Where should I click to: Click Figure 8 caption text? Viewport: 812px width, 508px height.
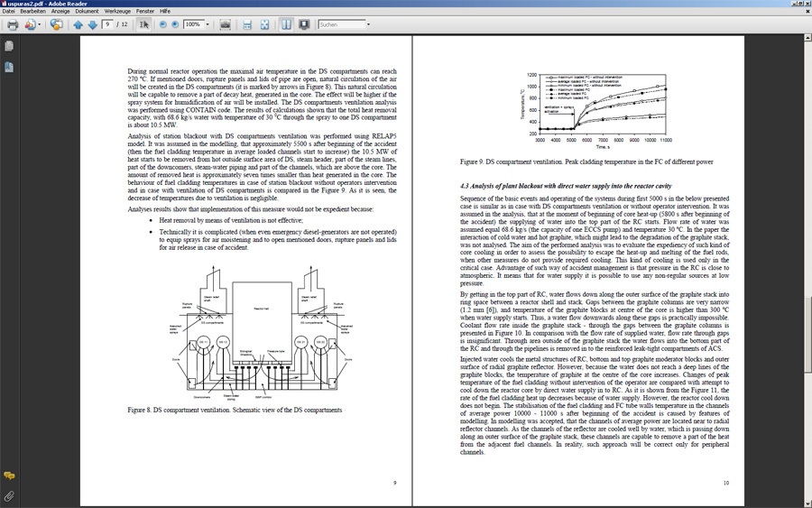(x=235, y=410)
